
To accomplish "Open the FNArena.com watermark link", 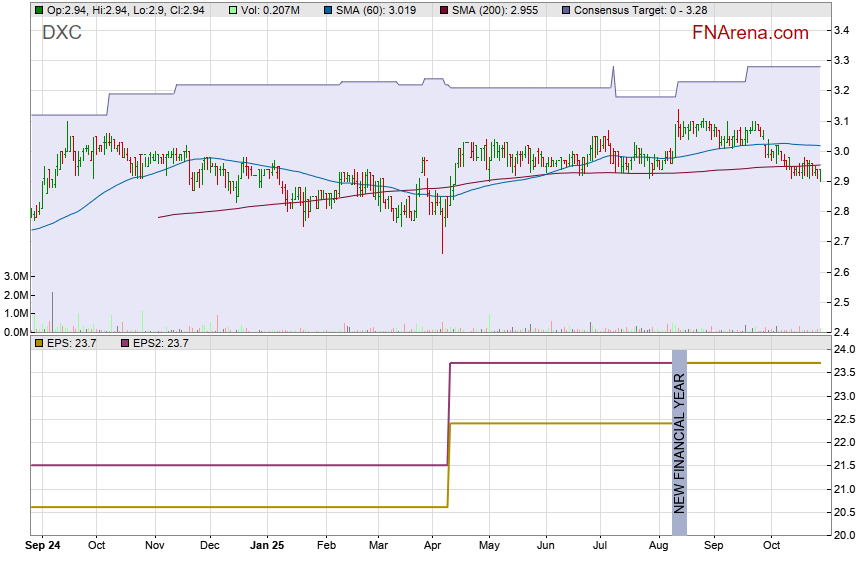I will click(x=749, y=33).
